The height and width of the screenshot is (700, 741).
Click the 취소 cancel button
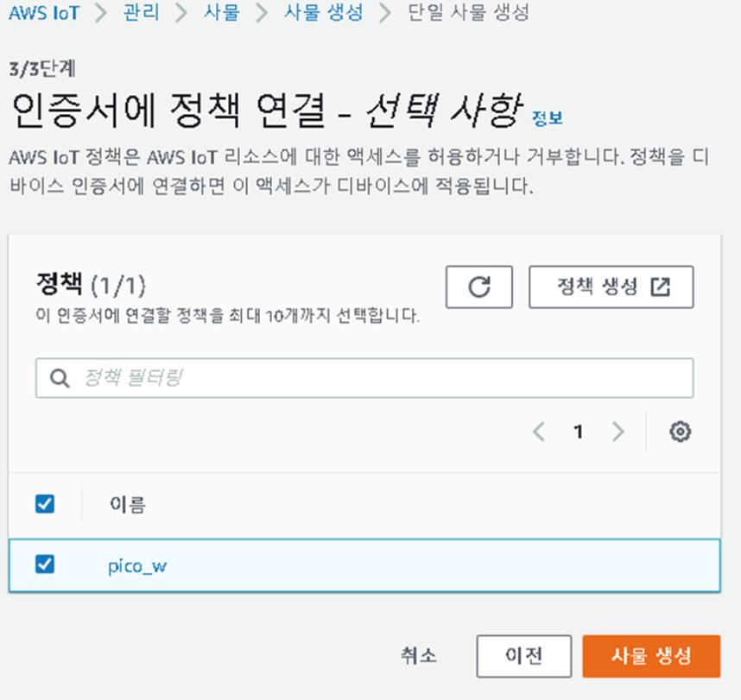[419, 656]
